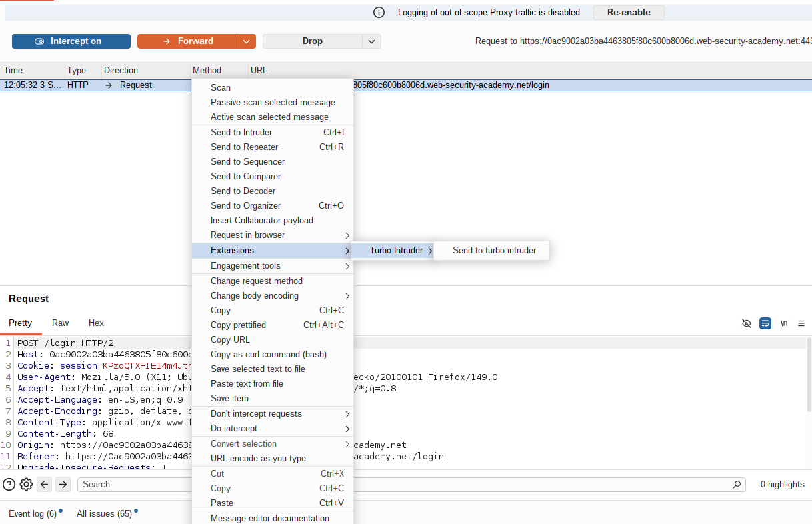The image size is (812, 524).
Task: Select Send to Organizer
Action: 273,205
